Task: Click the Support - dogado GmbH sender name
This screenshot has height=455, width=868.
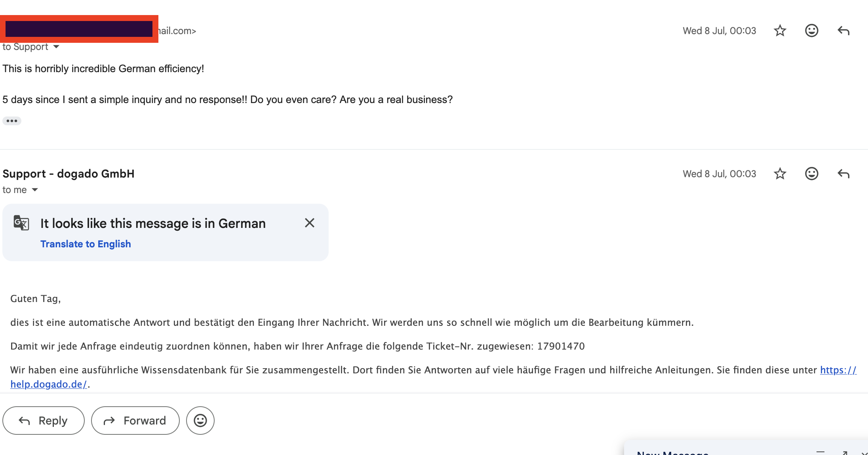Action: click(x=69, y=174)
